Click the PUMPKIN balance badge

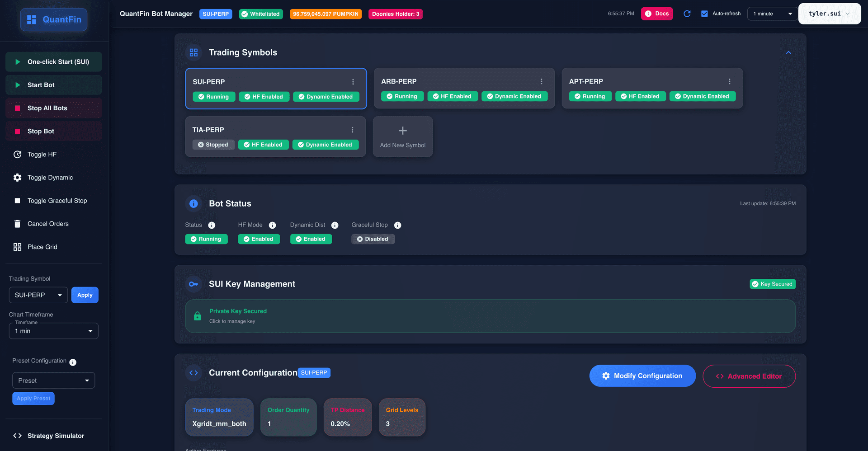(325, 14)
